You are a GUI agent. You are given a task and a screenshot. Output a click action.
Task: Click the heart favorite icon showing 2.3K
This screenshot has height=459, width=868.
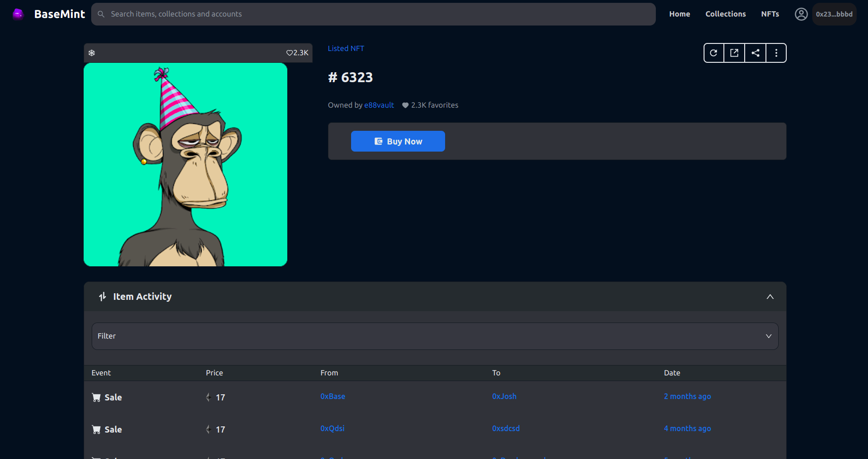pos(290,53)
